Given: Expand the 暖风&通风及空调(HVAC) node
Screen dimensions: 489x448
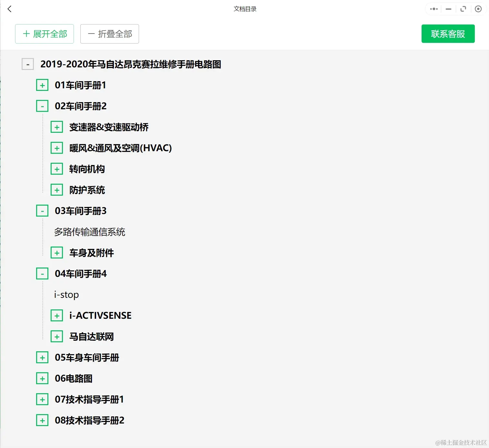Looking at the screenshot, I should [57, 148].
